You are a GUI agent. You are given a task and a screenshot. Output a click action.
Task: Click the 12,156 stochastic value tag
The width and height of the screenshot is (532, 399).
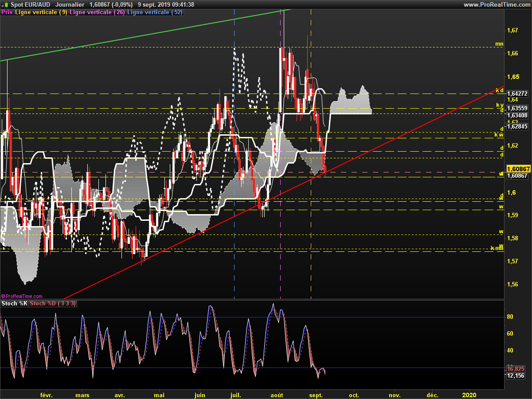(x=516, y=376)
